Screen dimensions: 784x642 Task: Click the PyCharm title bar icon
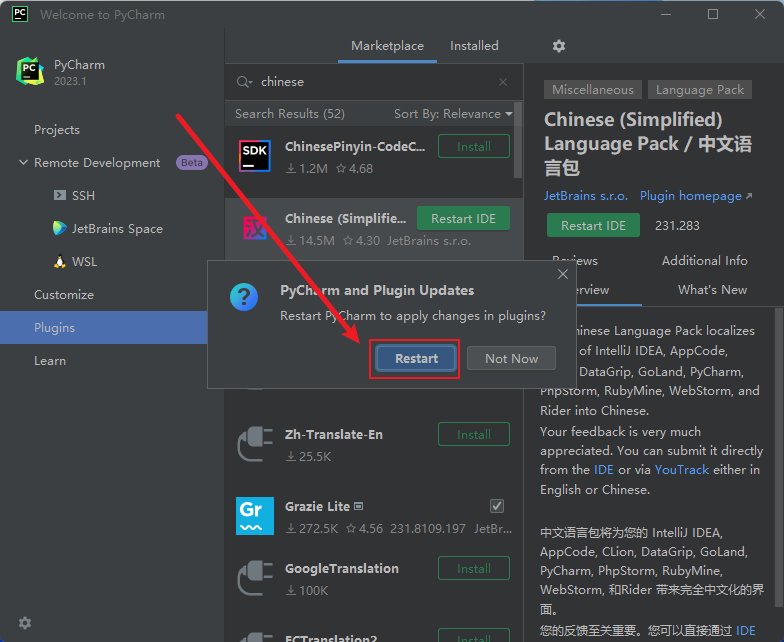[20, 14]
